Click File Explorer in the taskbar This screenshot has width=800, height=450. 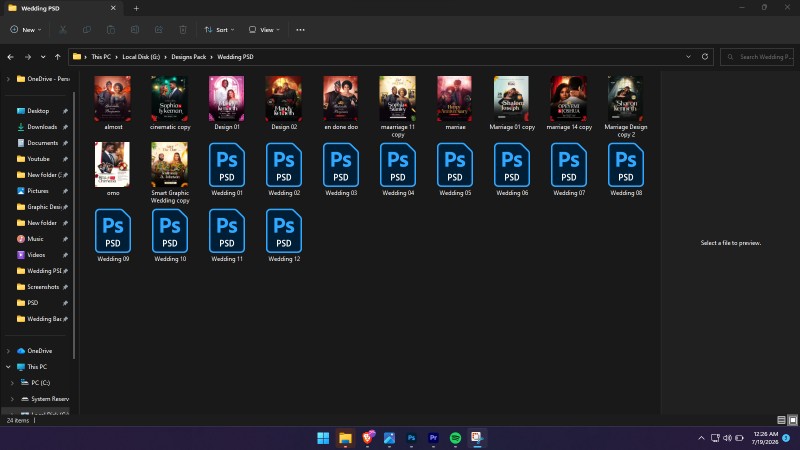[345, 438]
